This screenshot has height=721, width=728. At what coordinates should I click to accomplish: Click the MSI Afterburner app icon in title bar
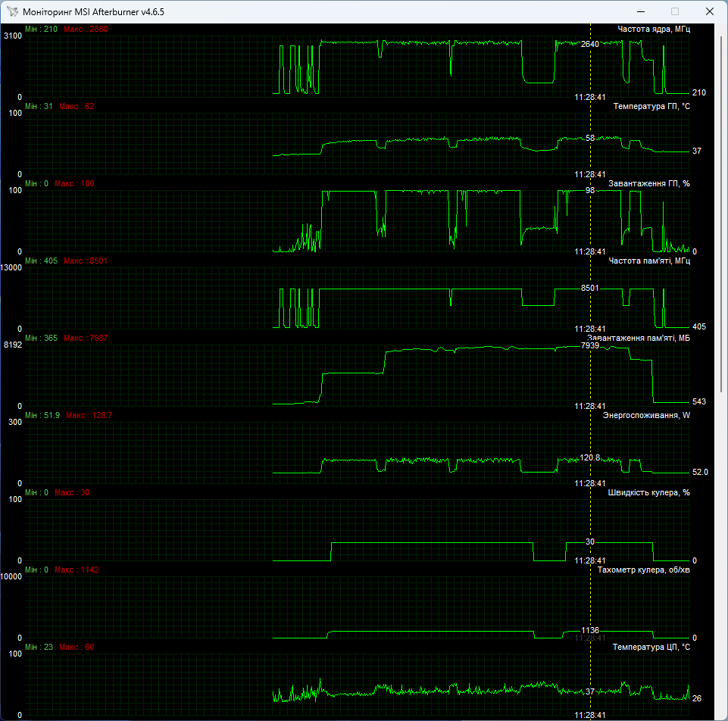(x=13, y=11)
